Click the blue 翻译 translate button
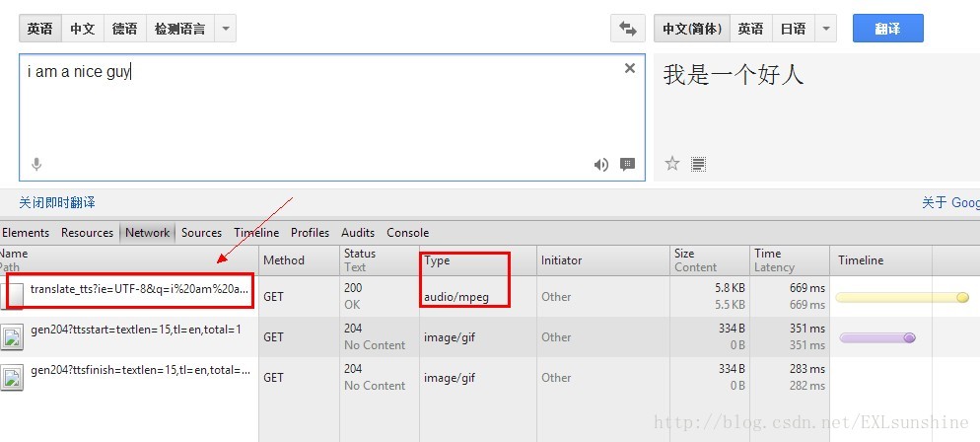980x442 pixels. [887, 29]
